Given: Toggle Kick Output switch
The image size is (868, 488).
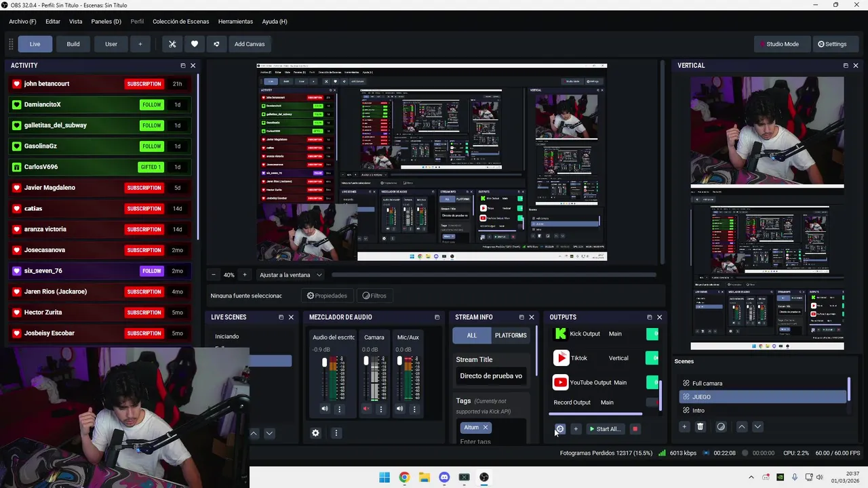Looking at the screenshot, I should click(652, 333).
